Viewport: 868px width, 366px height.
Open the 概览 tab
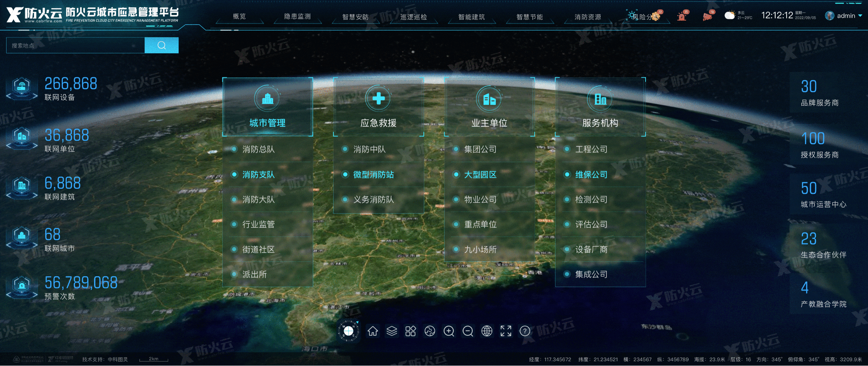coord(239,17)
